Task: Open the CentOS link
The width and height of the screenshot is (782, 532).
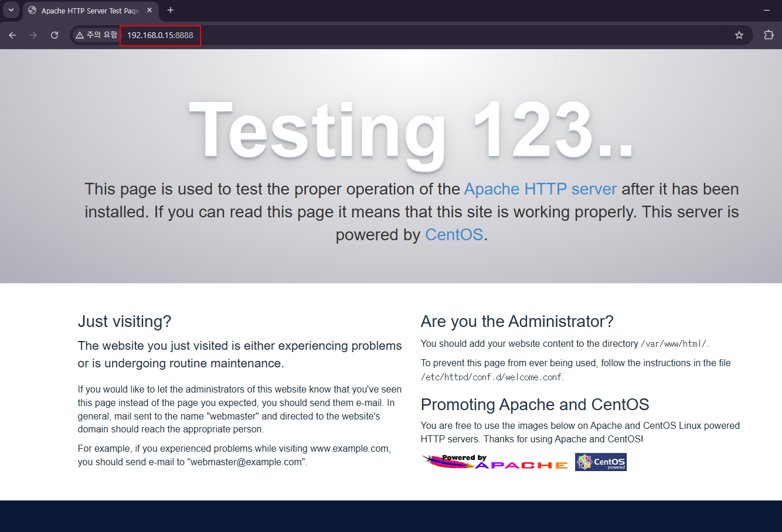Action: point(454,235)
